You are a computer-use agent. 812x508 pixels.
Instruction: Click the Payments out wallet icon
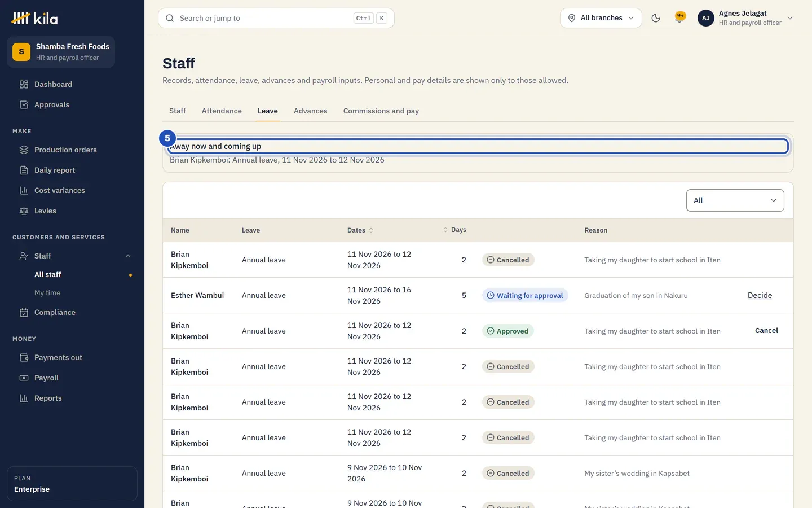(24, 358)
